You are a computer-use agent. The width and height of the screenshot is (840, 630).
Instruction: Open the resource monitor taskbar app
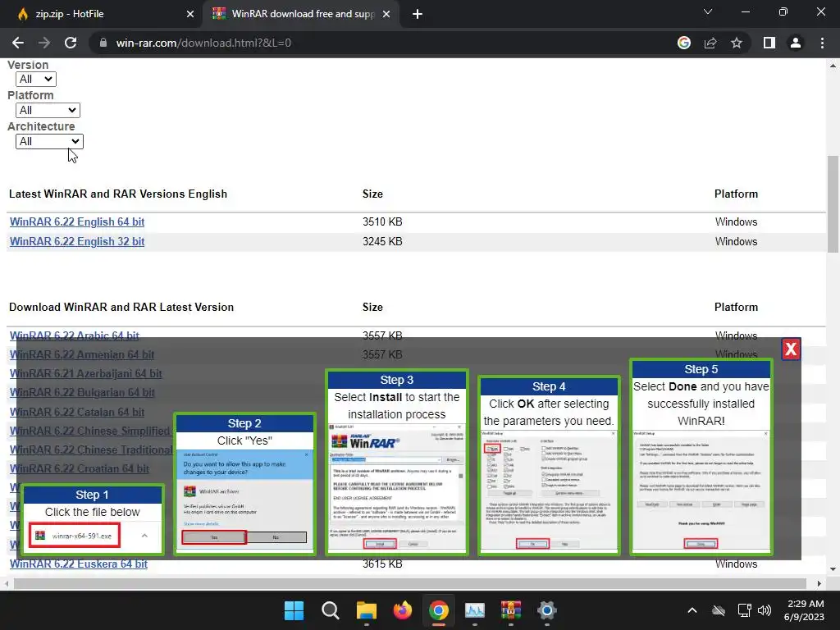[x=475, y=610]
